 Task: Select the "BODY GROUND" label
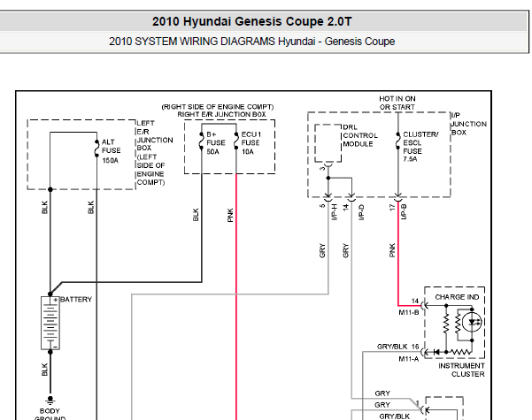tap(50, 414)
